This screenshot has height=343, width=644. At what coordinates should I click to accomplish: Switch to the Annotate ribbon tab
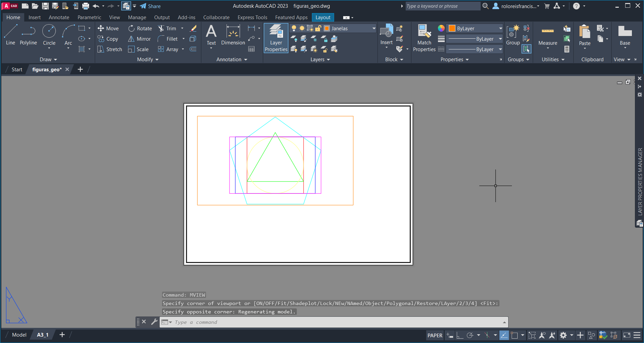(x=59, y=17)
